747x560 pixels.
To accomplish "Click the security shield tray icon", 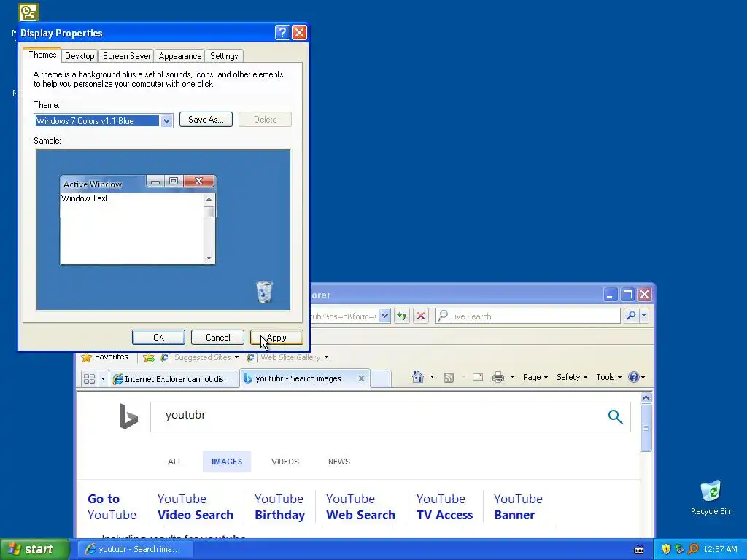I will [665, 549].
